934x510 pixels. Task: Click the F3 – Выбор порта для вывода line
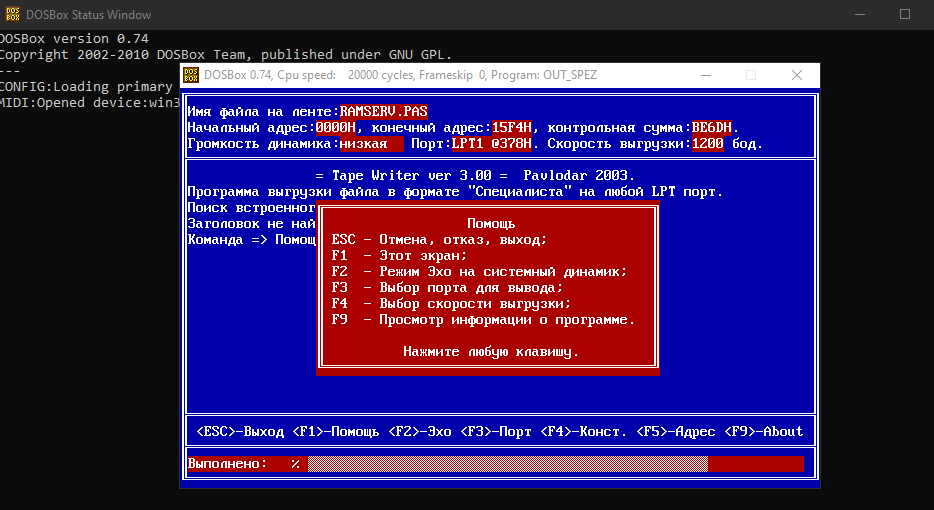[447, 288]
